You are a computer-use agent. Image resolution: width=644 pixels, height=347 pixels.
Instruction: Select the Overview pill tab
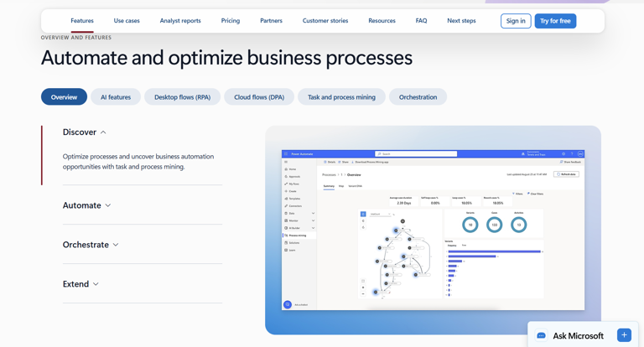[64, 97]
